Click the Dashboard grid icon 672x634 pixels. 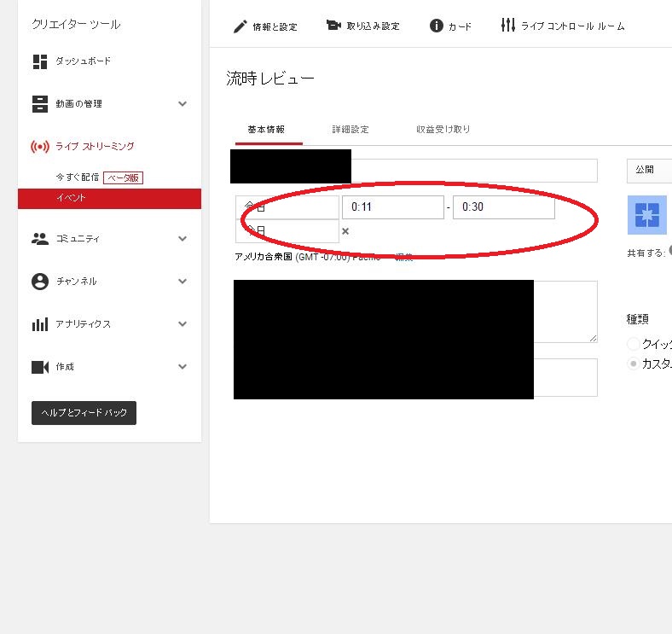pos(40,61)
